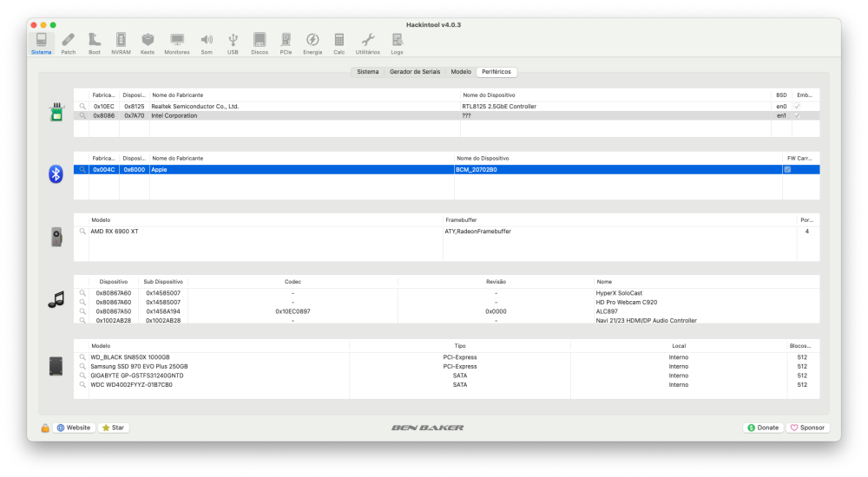Click the Sponsor button
868x477 pixels.
click(807, 428)
